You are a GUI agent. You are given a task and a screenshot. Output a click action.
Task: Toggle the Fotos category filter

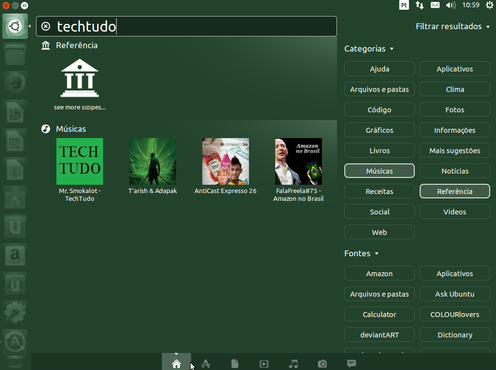(455, 110)
